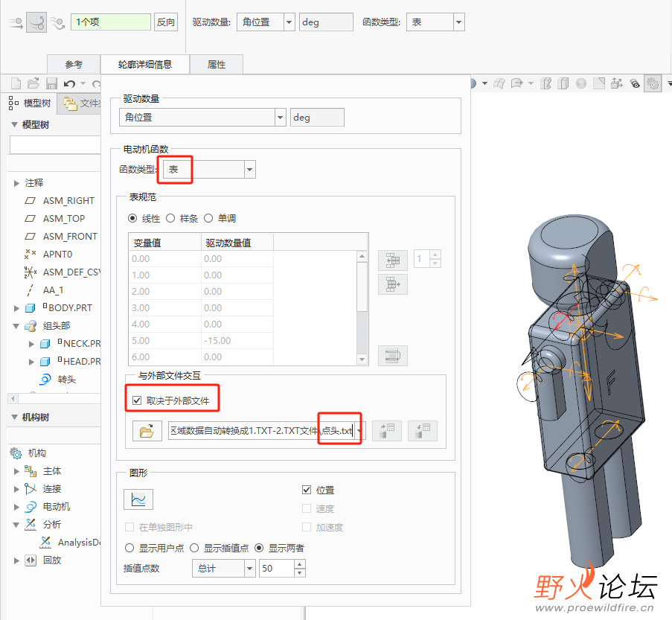The height and width of the screenshot is (620, 672).
Task: Click the Open file toolbar icon
Action: tap(33, 83)
